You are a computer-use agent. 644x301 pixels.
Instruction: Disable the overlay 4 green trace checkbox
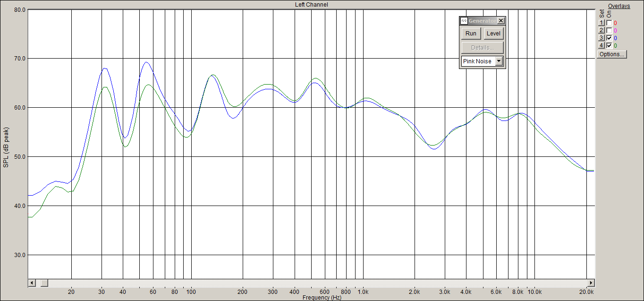point(609,45)
